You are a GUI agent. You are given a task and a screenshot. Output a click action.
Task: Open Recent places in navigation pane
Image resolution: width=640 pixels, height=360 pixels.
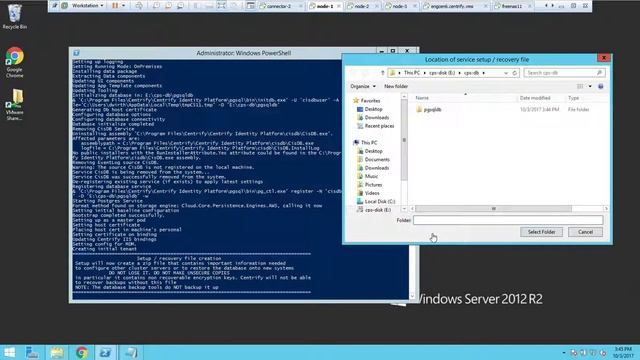(376, 126)
